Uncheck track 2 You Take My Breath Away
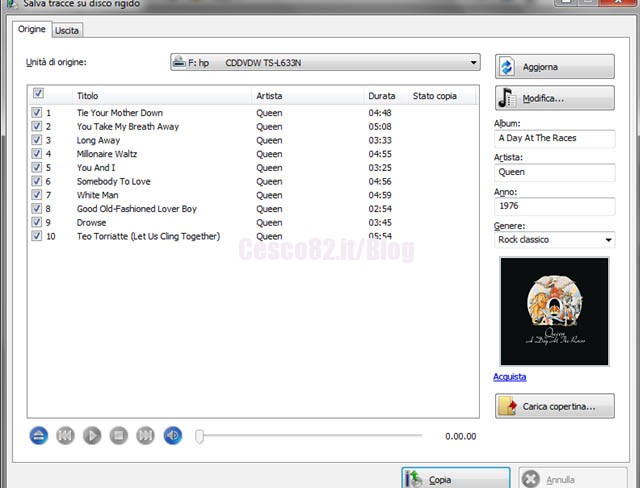The height and width of the screenshot is (488, 640). click(36, 126)
